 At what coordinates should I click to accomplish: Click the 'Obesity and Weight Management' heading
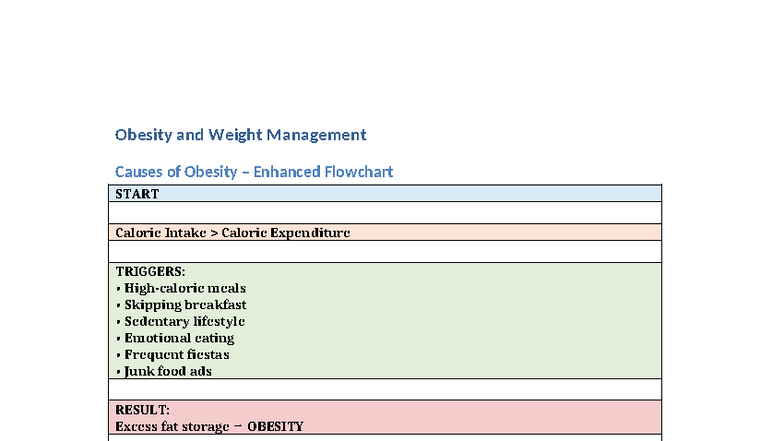point(240,135)
